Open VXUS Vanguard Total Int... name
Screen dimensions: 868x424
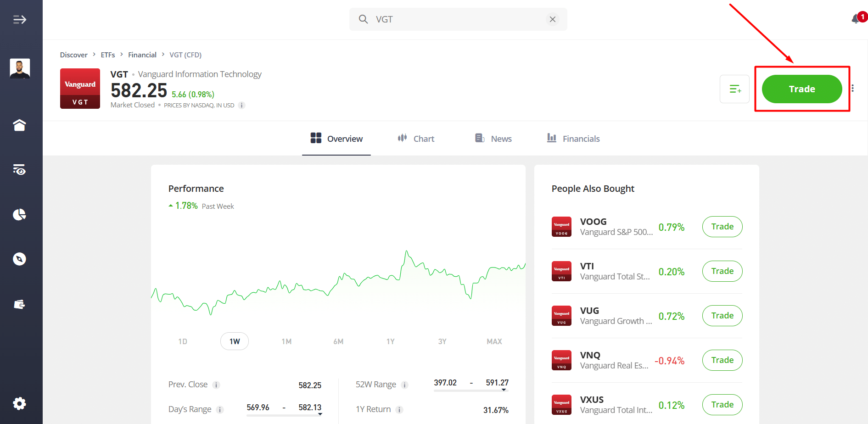616,410
